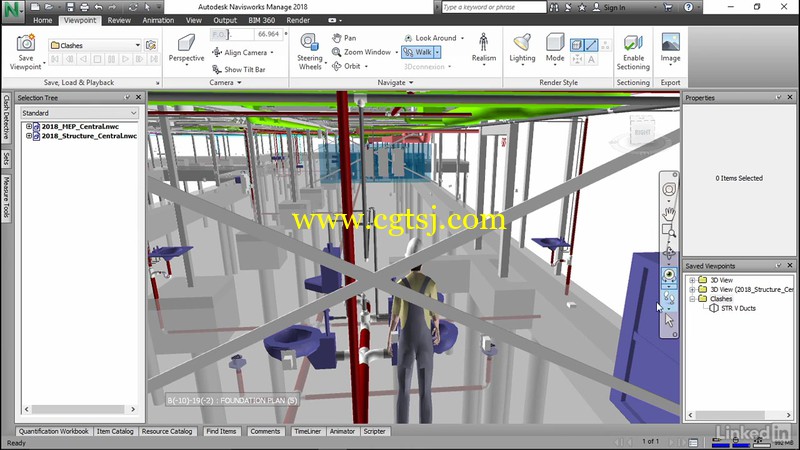
Task: Click the Undo arrow icon
Action: click(x=98, y=7)
